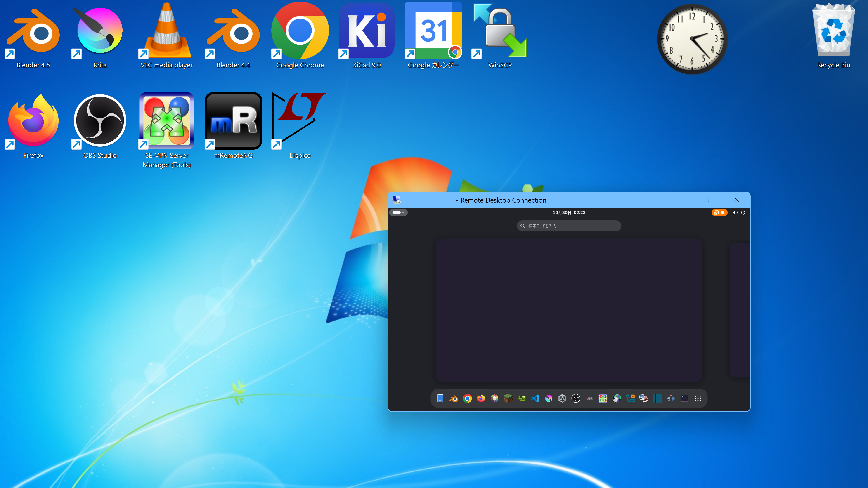The height and width of the screenshot is (488, 868).
Task: Open Remote Desktop Connection window system menu
Action: (396, 200)
